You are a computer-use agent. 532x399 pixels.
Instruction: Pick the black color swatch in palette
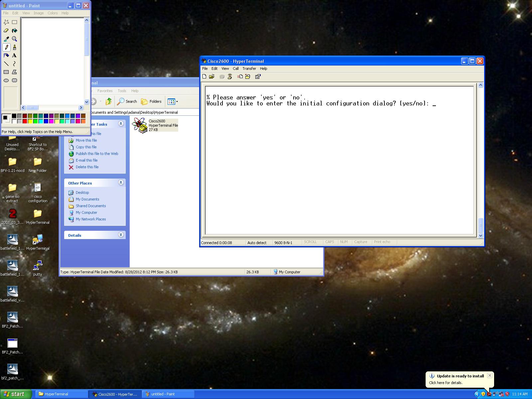(x=14, y=116)
